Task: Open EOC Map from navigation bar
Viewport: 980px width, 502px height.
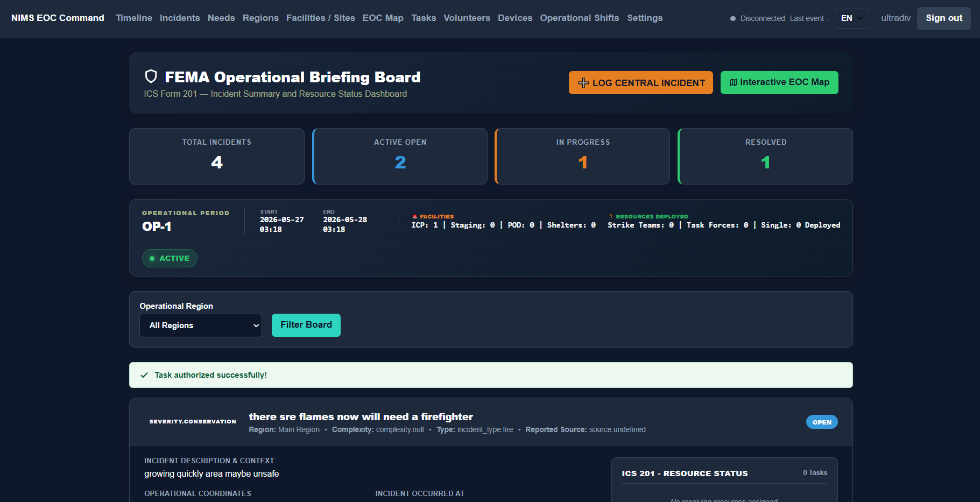Action: click(x=383, y=18)
